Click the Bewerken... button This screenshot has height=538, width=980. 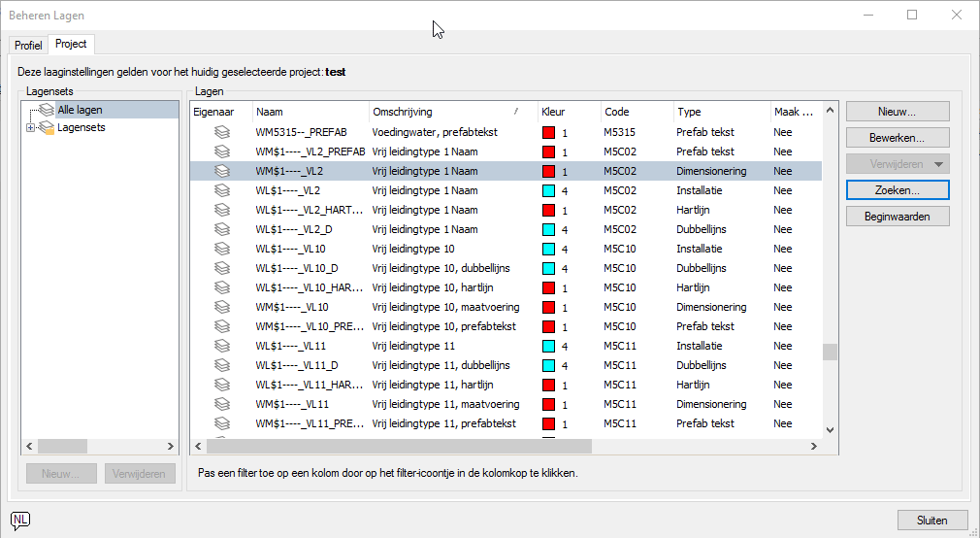tap(898, 138)
